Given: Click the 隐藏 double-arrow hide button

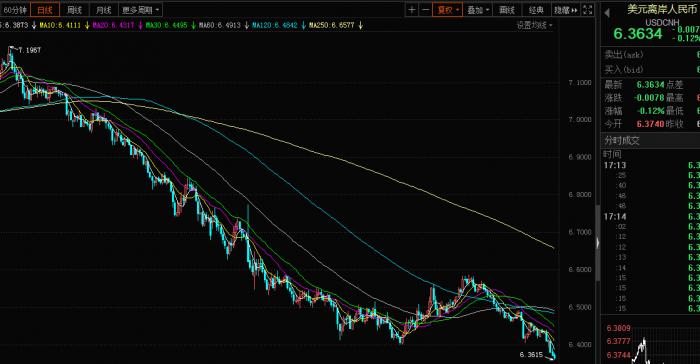Looking at the screenshot, I should pos(566,9).
